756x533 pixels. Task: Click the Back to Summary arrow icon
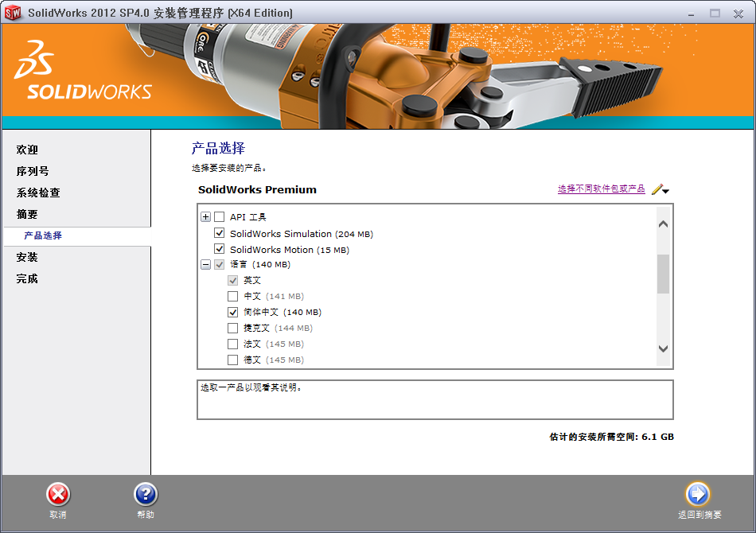click(x=698, y=494)
